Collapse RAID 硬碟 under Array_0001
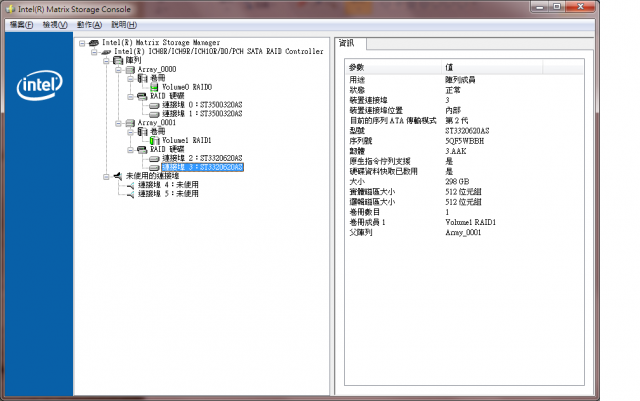Image resolution: width=640 pixels, height=401 pixels. [130, 150]
